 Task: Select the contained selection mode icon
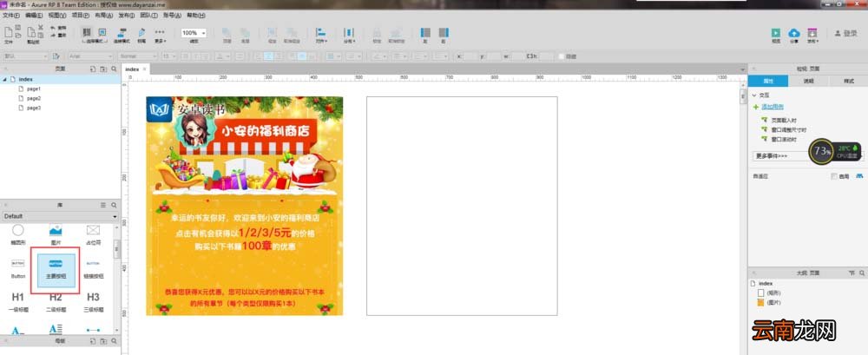coord(102,33)
